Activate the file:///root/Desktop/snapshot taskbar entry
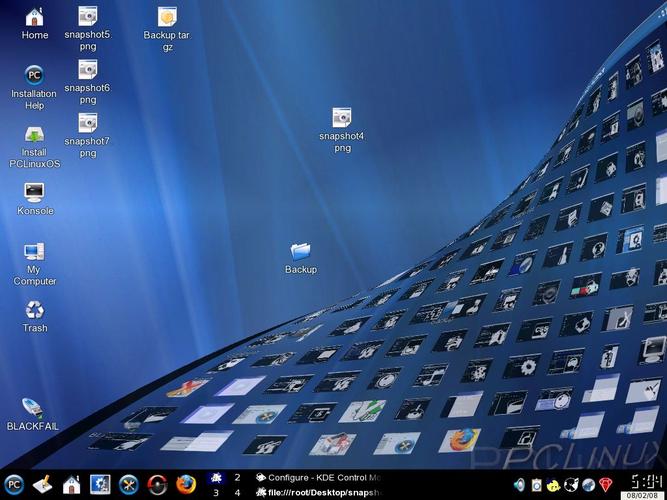The width and height of the screenshot is (667, 500). pos(318,492)
